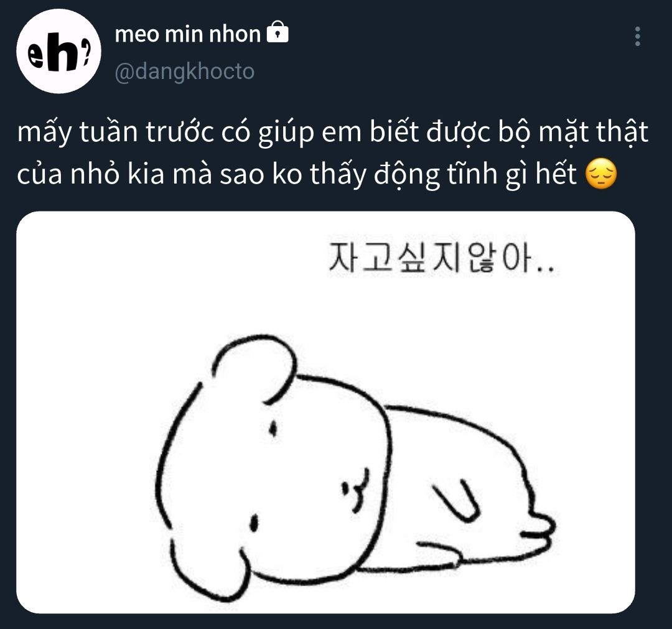This screenshot has height=629, width=672.
Task: Click the protected account lock icon
Action: tap(278, 32)
